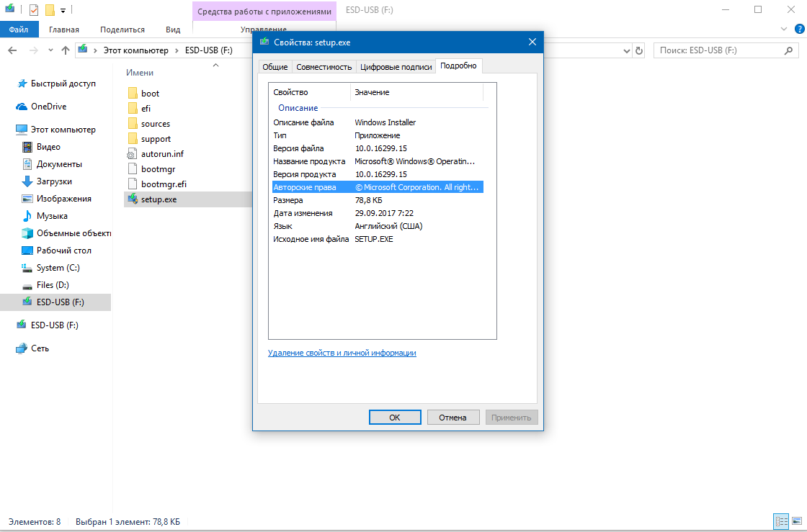Select the highlighted ESD-USB (F:) tree item
Viewport: 807px width, 532px height.
(x=55, y=302)
